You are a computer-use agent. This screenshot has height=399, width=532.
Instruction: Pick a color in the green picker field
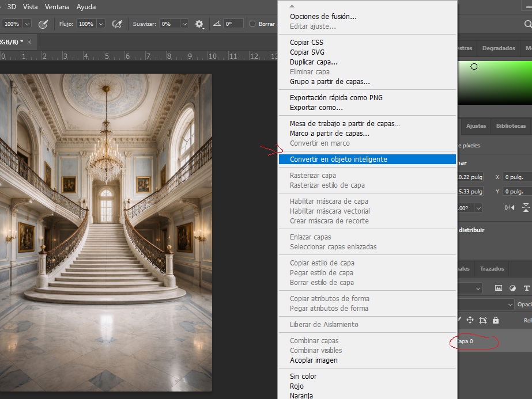[x=495, y=83]
